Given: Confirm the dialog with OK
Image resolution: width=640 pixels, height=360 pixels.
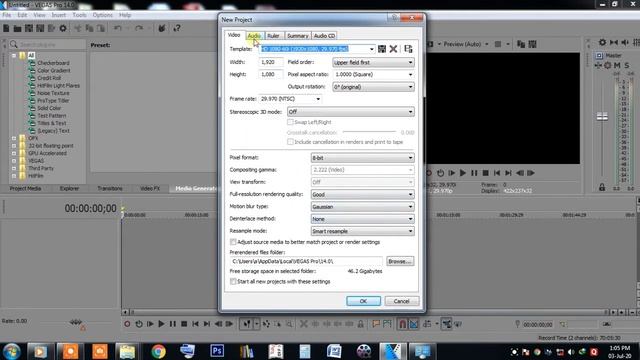Looking at the screenshot, I should pos(363,301).
